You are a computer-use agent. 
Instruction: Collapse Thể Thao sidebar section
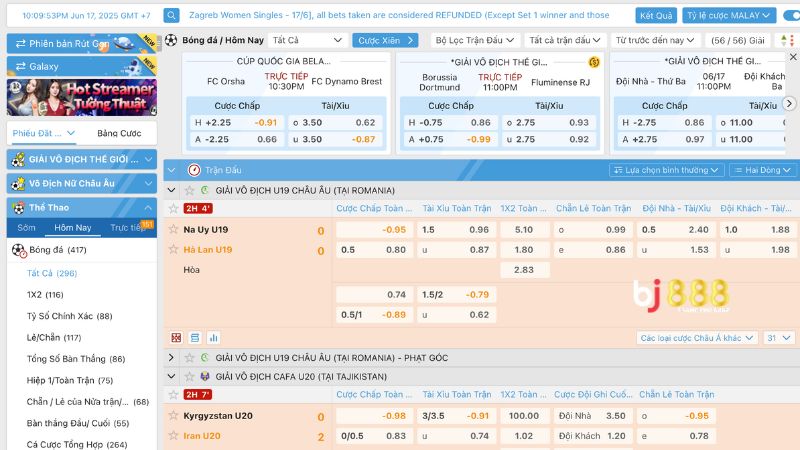click(82, 207)
